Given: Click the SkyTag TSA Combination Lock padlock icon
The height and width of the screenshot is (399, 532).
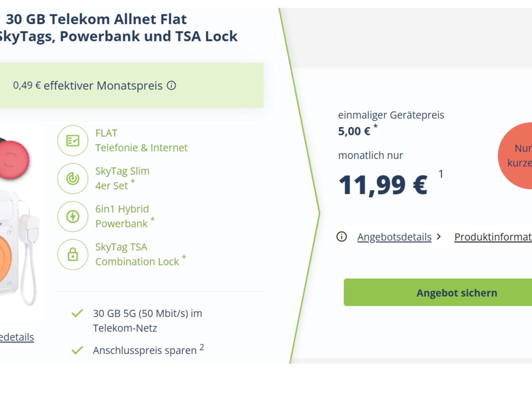Looking at the screenshot, I should click(73, 254).
